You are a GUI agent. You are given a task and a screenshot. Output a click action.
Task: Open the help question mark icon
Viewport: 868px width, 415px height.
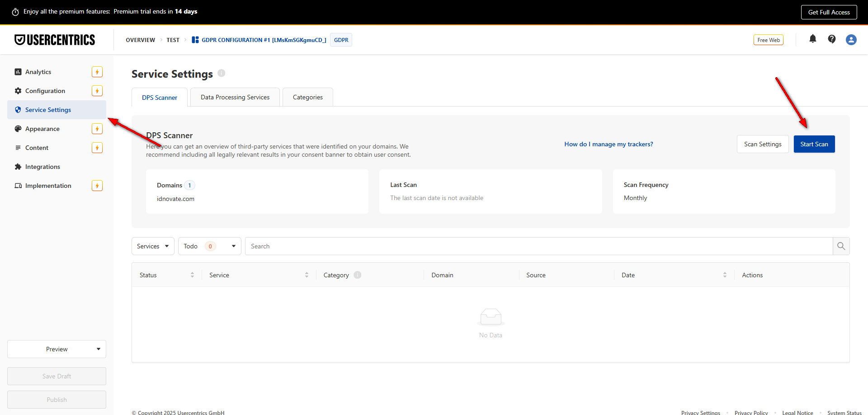[831, 39]
